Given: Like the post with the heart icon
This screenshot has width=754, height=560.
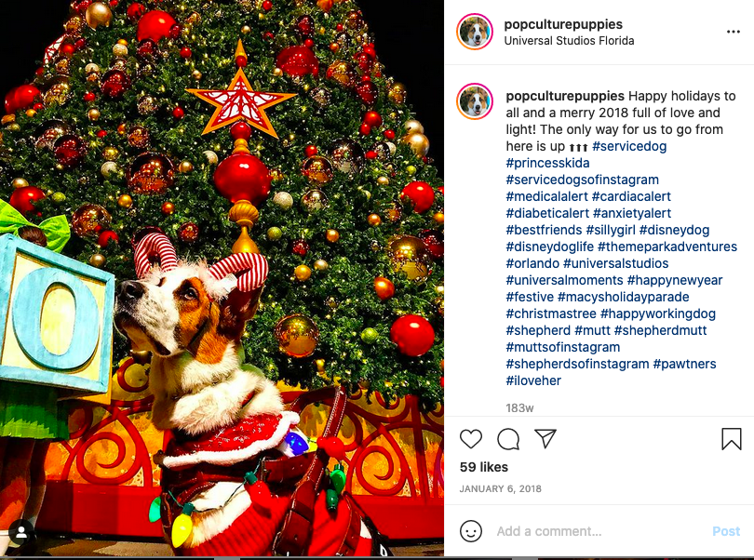Looking at the screenshot, I should 471,439.
